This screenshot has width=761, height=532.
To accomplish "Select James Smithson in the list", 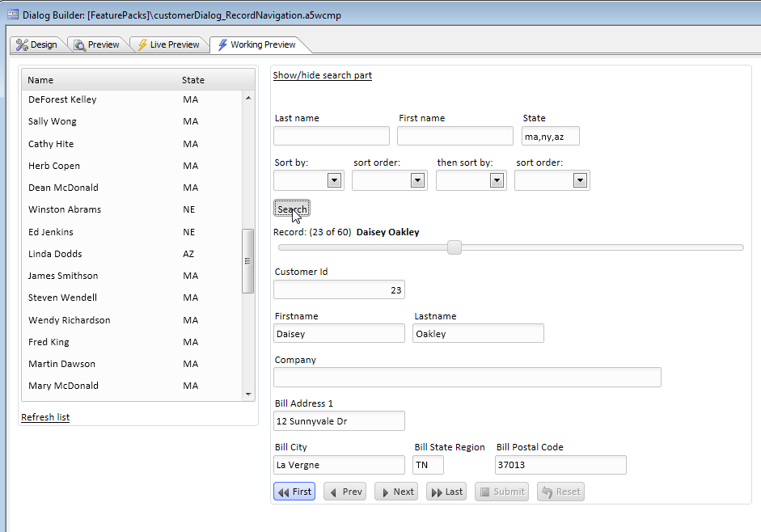I will point(132,276).
